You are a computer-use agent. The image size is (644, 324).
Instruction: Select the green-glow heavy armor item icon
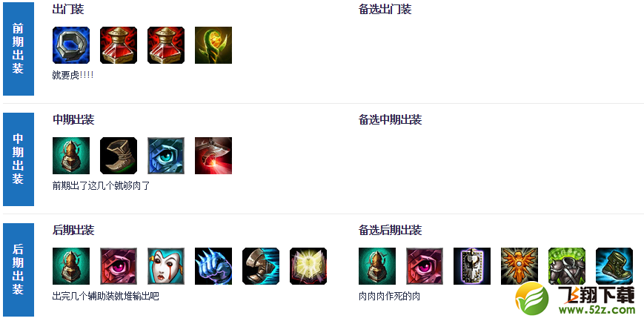pos(567,266)
